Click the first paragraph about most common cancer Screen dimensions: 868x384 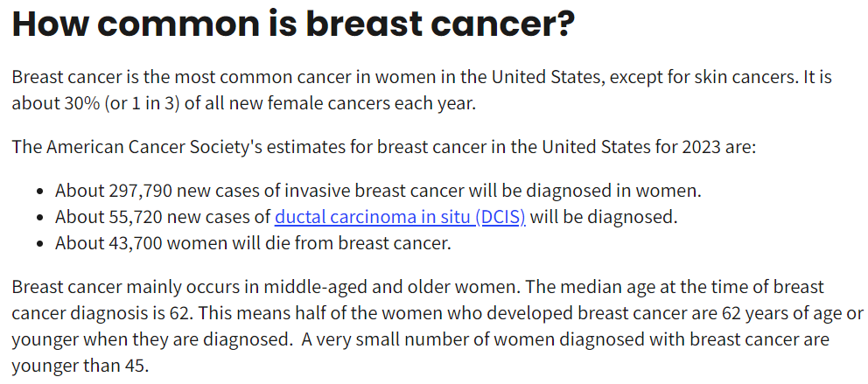tap(420, 90)
